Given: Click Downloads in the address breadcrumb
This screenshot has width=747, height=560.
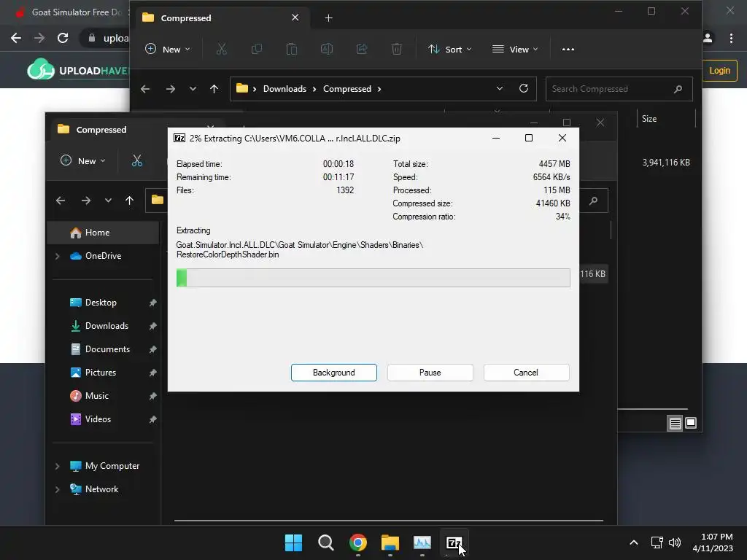Looking at the screenshot, I should point(285,89).
